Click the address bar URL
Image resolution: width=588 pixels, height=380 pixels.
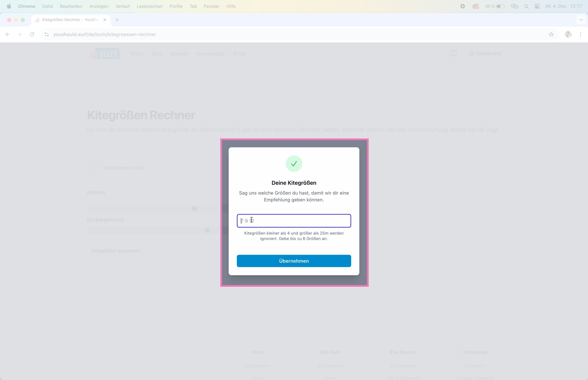(x=105, y=34)
